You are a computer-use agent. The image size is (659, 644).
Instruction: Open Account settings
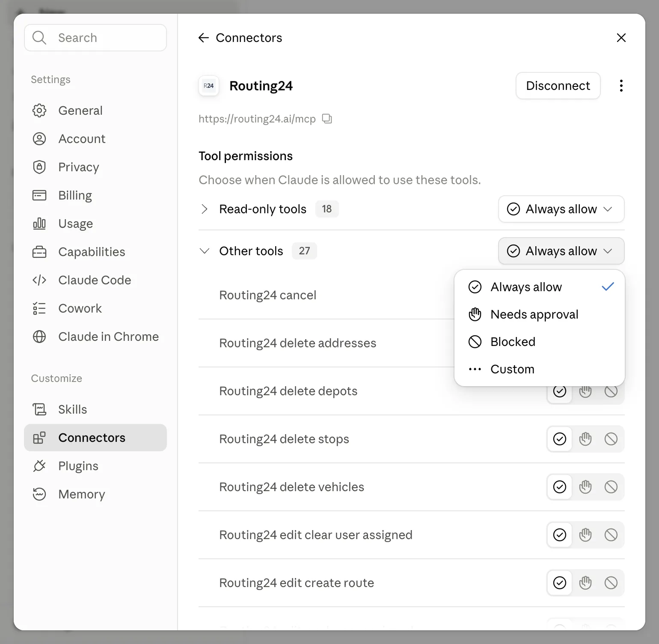(95, 139)
